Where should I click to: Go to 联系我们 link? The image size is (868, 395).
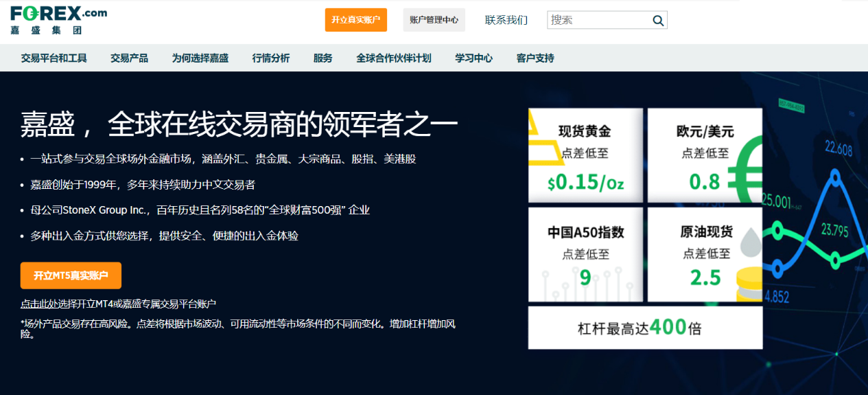[x=506, y=20]
